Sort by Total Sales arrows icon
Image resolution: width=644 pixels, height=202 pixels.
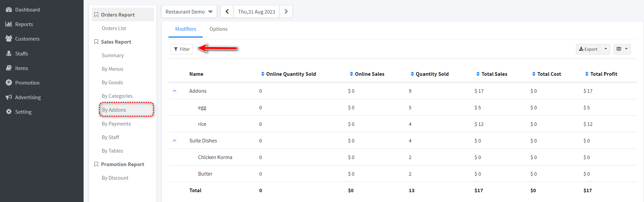point(478,74)
